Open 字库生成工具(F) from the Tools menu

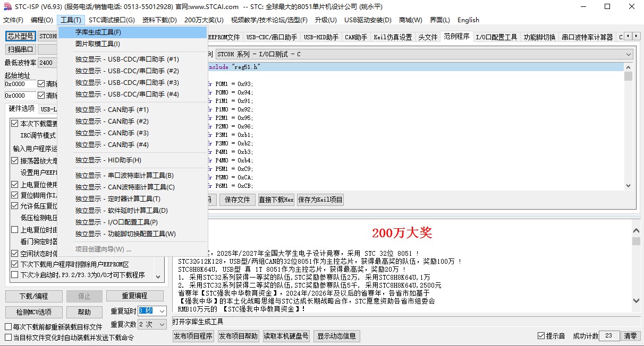tap(132, 32)
